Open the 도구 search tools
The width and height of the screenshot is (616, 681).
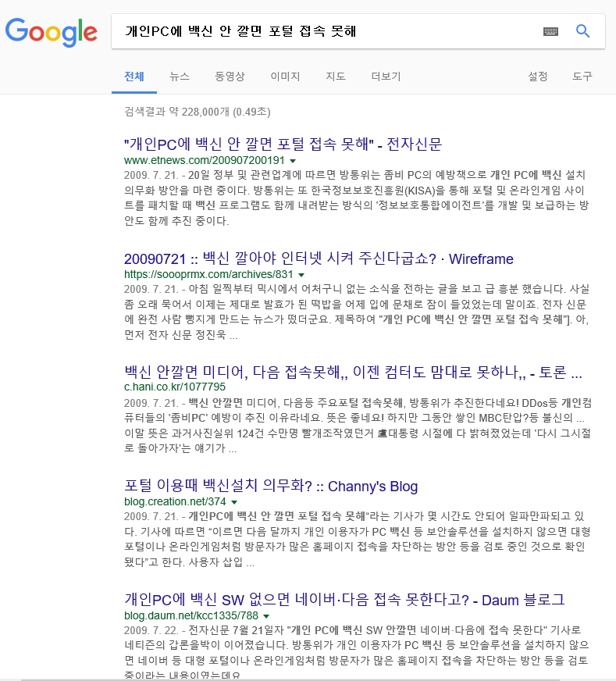(x=582, y=77)
